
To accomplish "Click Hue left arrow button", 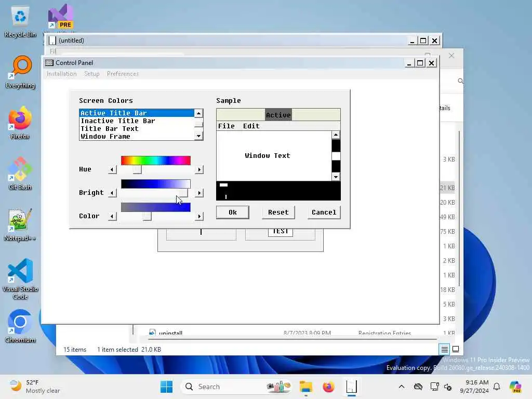I will pos(112,169).
